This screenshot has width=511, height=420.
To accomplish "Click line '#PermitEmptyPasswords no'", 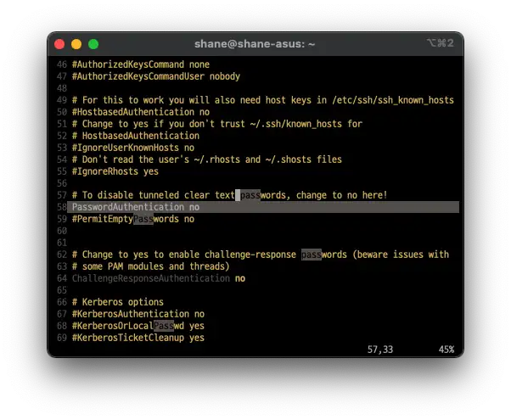I will click(x=133, y=219).
